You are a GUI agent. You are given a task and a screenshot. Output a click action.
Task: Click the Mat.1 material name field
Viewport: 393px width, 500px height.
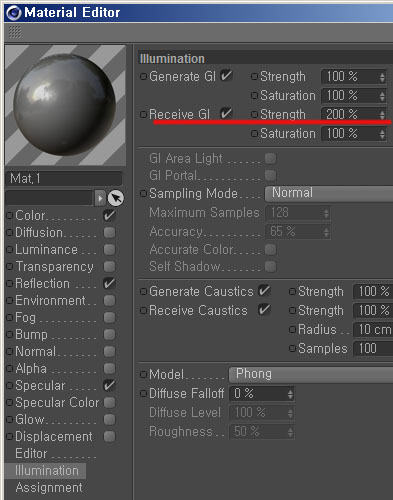64,179
